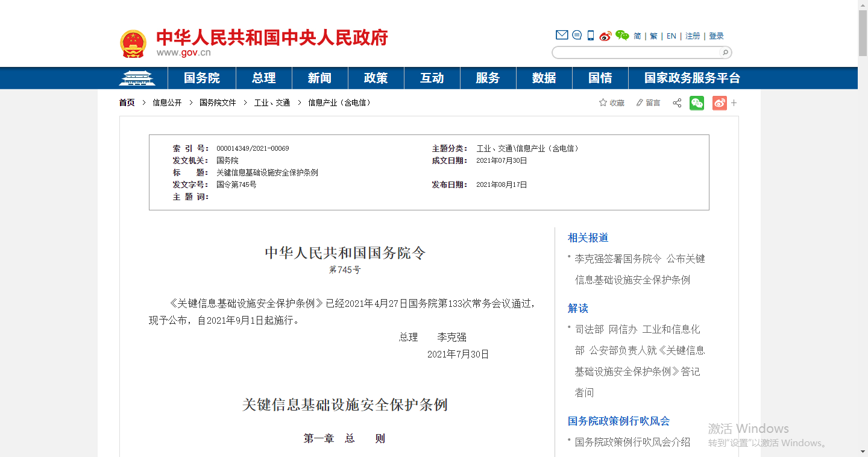Click the mobile phone icon in header
Viewport: 868px width, 457px height.
point(591,35)
